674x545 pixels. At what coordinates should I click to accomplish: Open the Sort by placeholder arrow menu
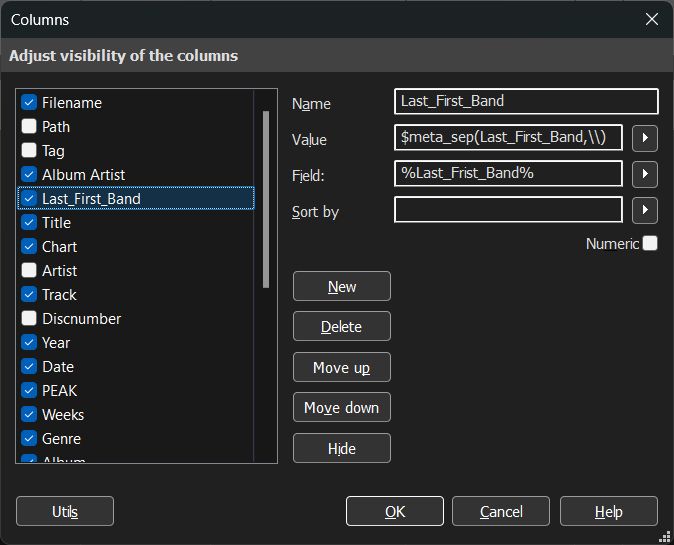pyautogui.click(x=644, y=210)
